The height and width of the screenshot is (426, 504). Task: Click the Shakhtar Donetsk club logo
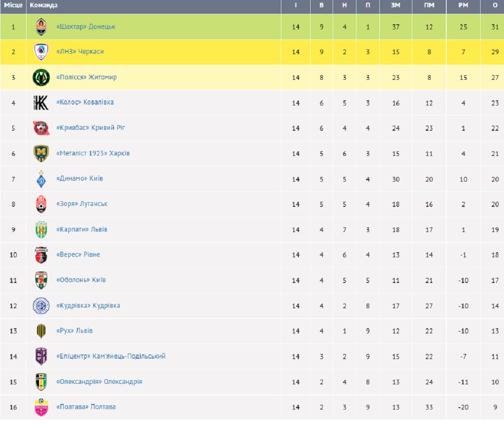click(x=41, y=27)
